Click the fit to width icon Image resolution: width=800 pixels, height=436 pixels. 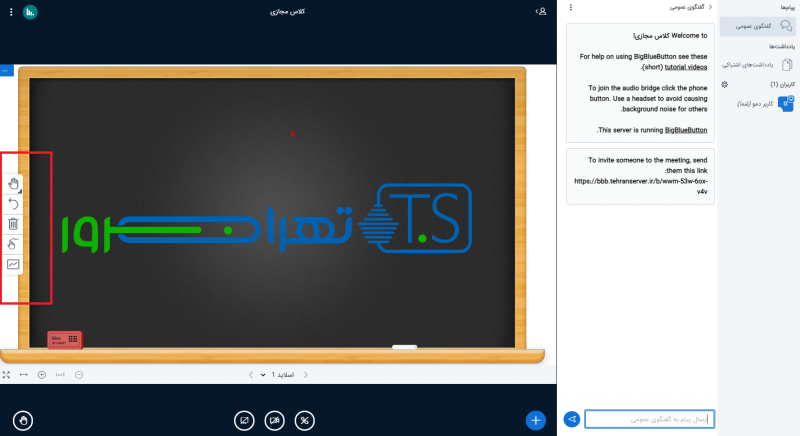24,375
